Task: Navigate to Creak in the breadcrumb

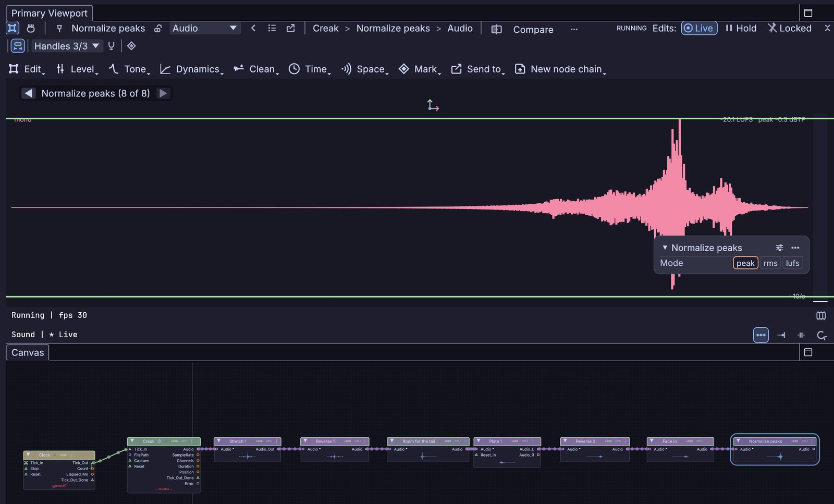Action: pyautogui.click(x=326, y=28)
